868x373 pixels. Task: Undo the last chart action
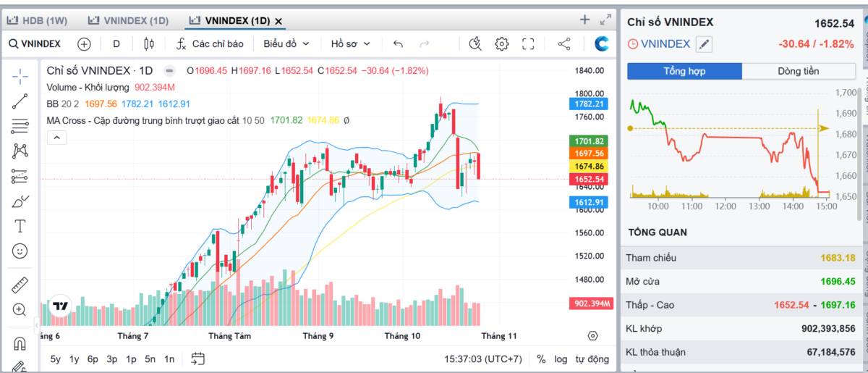[398, 44]
